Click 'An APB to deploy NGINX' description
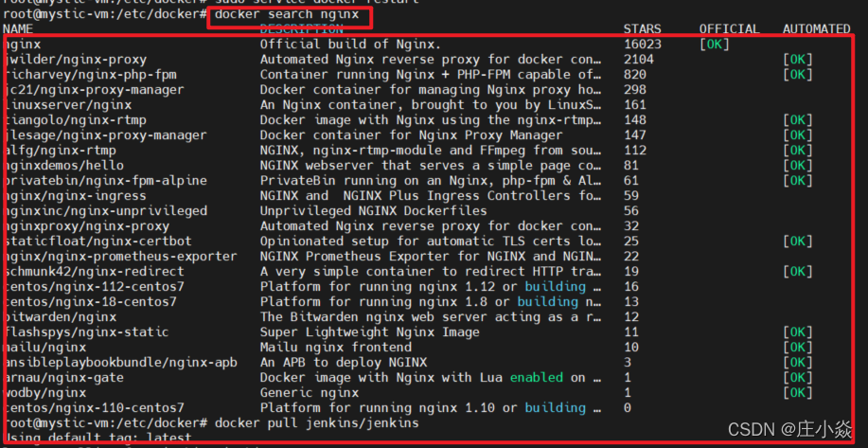868x448 pixels. pos(344,362)
